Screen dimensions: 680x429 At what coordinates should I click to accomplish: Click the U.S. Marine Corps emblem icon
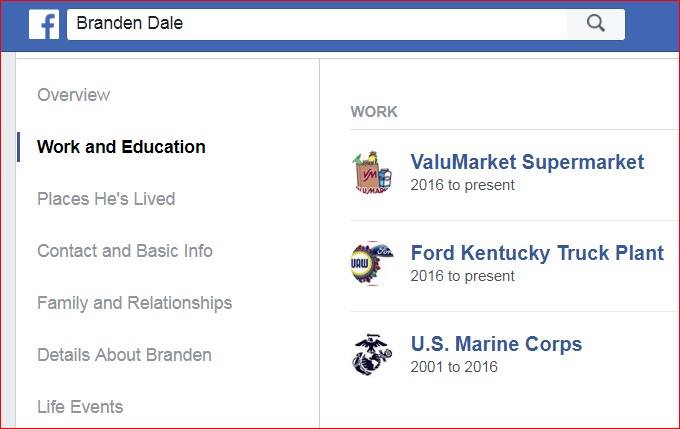point(373,354)
